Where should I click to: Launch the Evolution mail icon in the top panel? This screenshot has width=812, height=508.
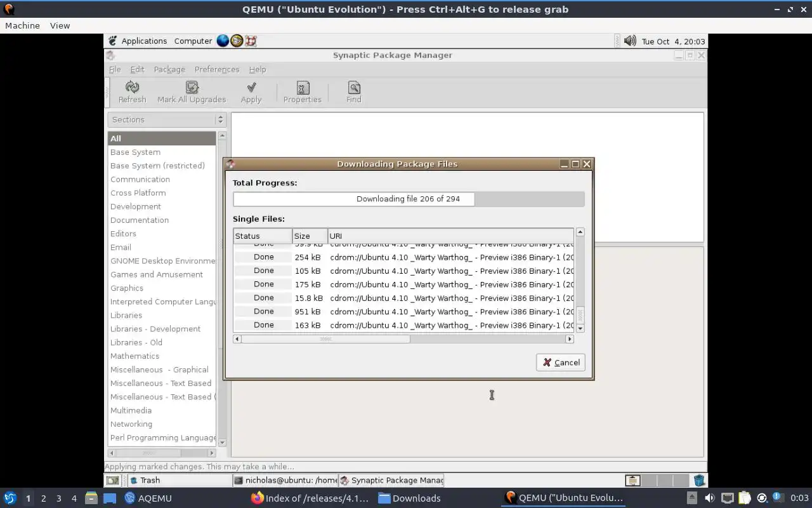(237, 41)
